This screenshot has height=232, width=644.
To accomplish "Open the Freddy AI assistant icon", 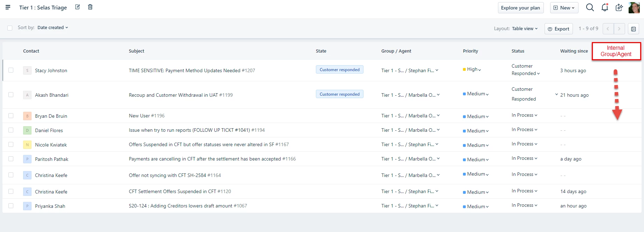I will point(619,7).
